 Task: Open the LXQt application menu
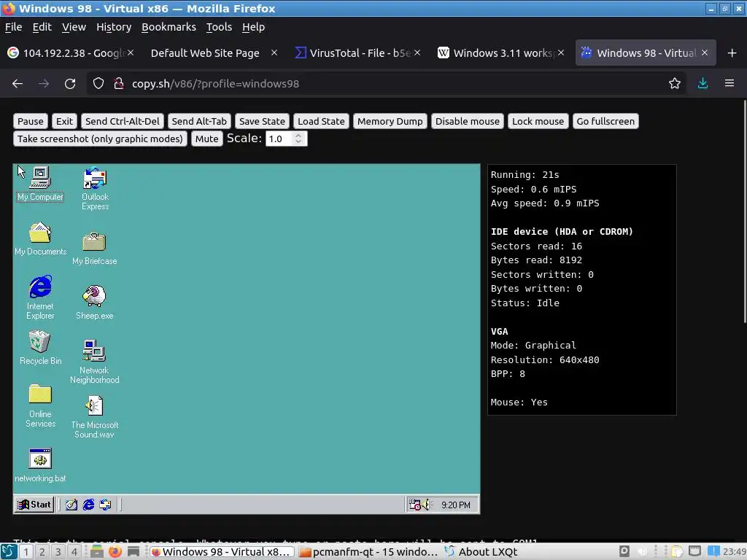tap(9, 552)
